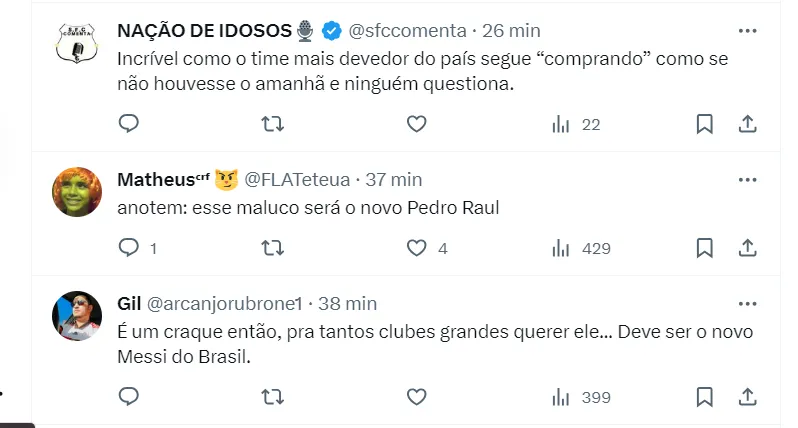Bookmark Matheus's tweet
The width and height of the screenshot is (798, 428).
pos(704,248)
